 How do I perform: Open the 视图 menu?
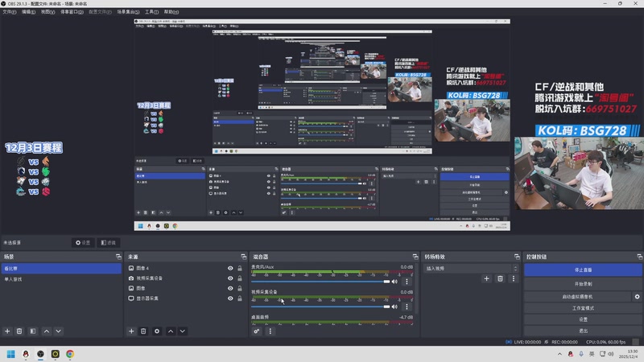pos(47,12)
